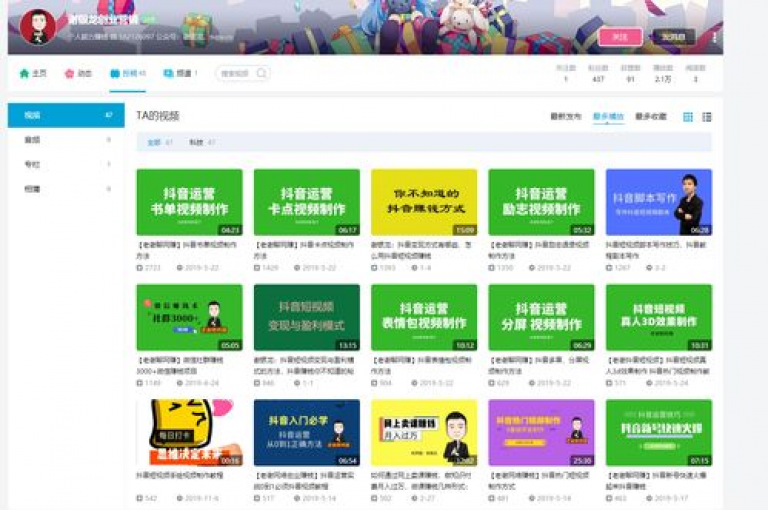Open the 主页 home tab
This screenshot has width=768, height=510.
point(33,73)
